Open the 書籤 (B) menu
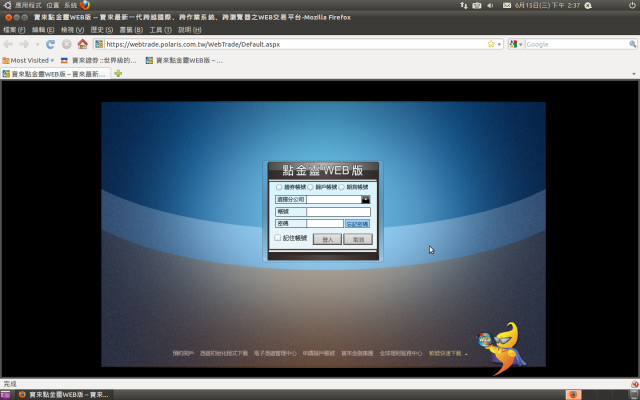The width and height of the screenshot is (640, 400). click(131, 30)
